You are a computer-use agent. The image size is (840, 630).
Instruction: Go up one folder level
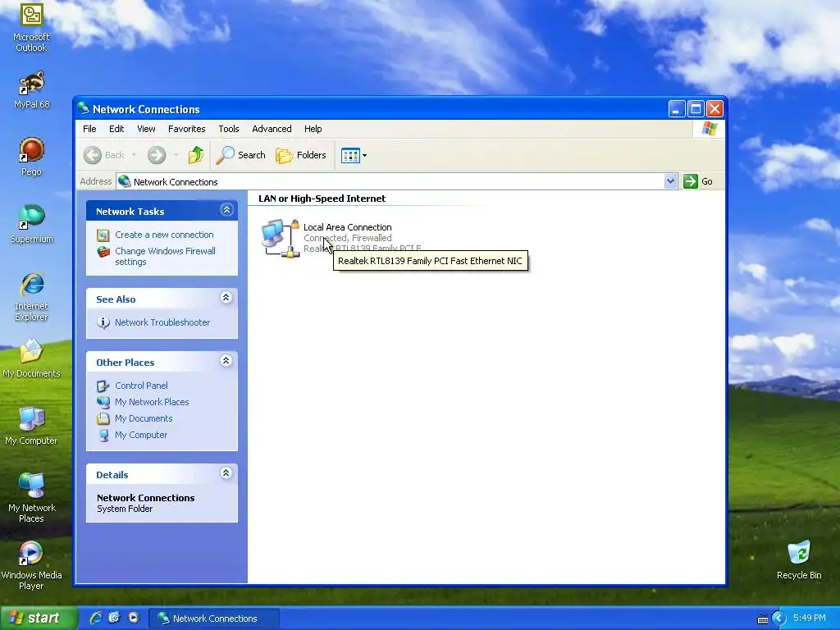(195, 155)
